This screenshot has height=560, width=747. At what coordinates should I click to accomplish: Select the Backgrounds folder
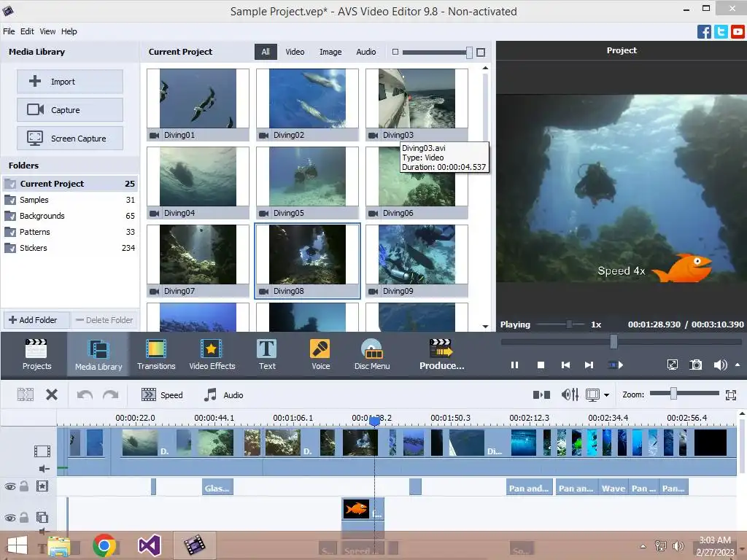coord(70,216)
